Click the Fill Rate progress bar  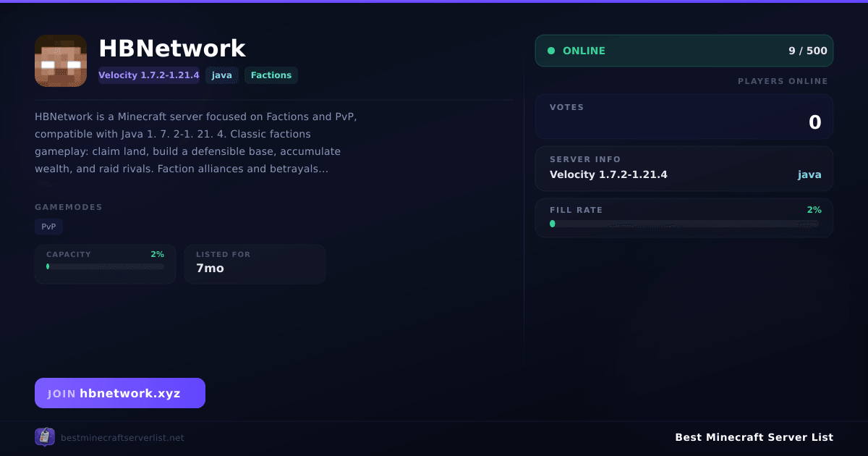[684, 224]
